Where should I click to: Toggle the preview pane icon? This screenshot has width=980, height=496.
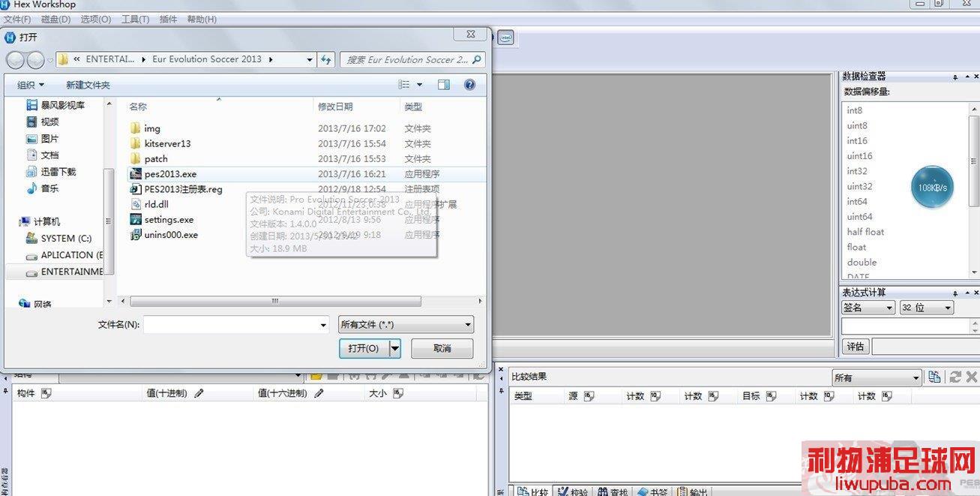click(444, 85)
